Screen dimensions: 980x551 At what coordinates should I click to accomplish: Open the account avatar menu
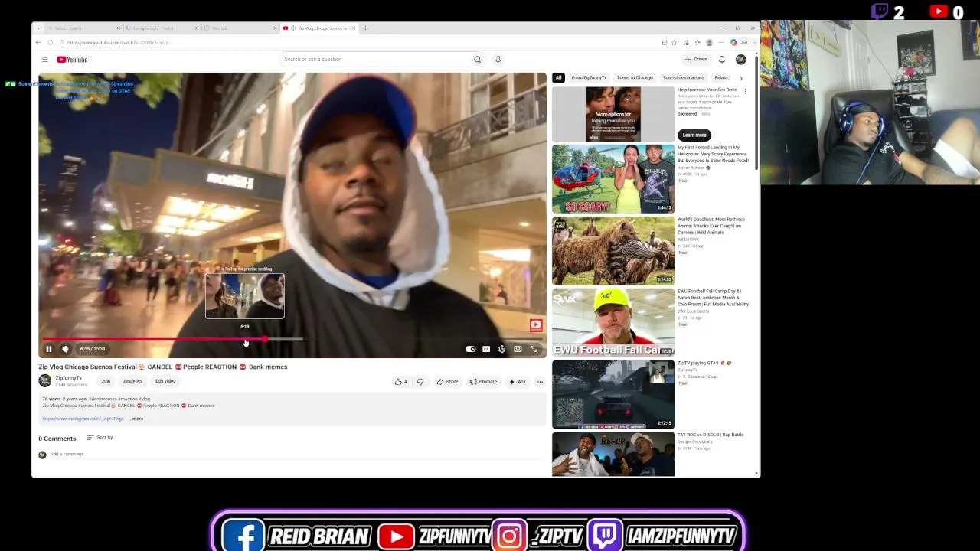740,60
